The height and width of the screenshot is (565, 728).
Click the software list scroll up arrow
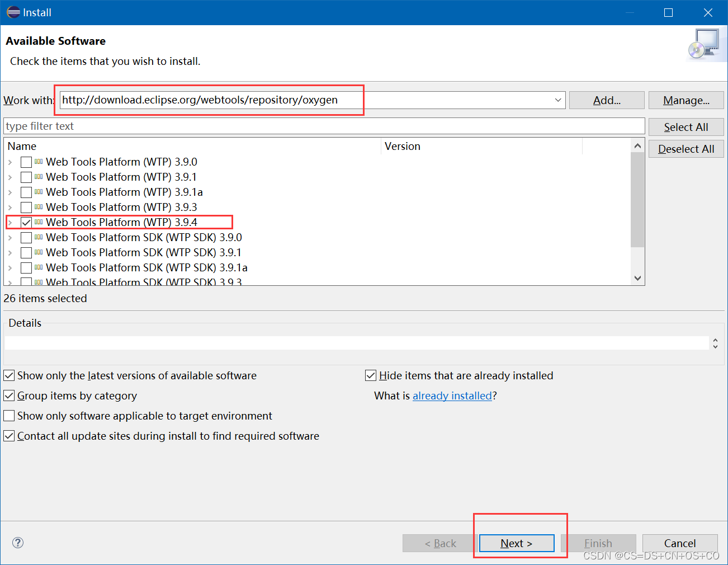[637, 145]
